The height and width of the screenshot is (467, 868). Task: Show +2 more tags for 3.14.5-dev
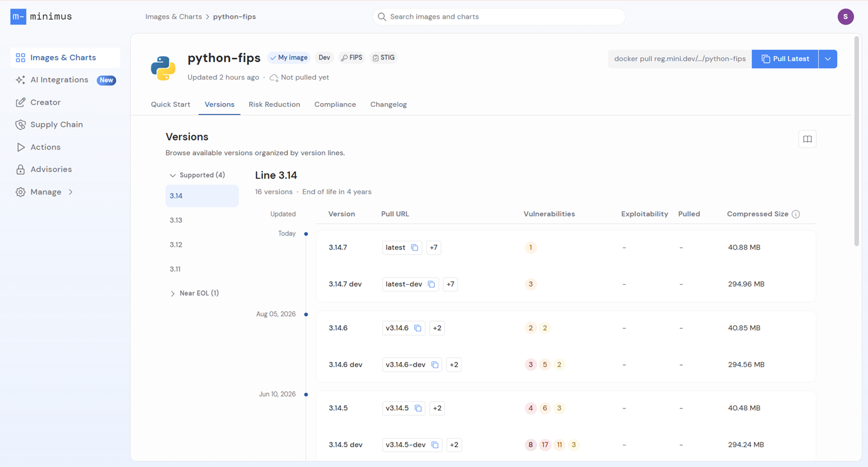(454, 445)
